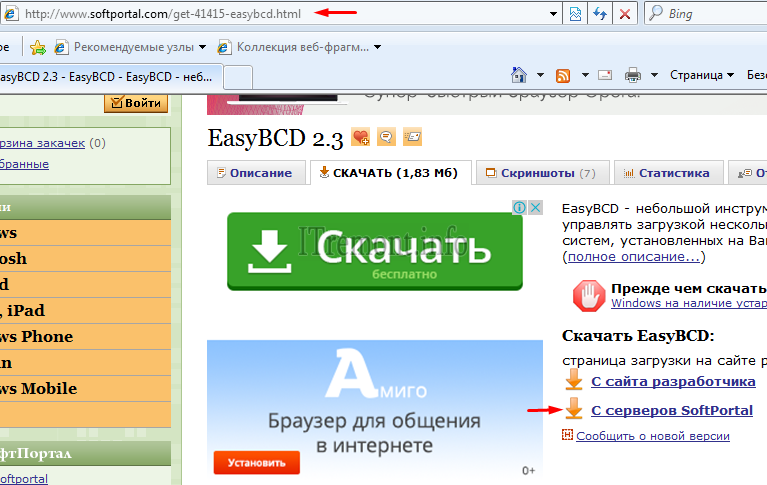
Task: Click С сайта разработчика download link
Action: click(x=673, y=381)
